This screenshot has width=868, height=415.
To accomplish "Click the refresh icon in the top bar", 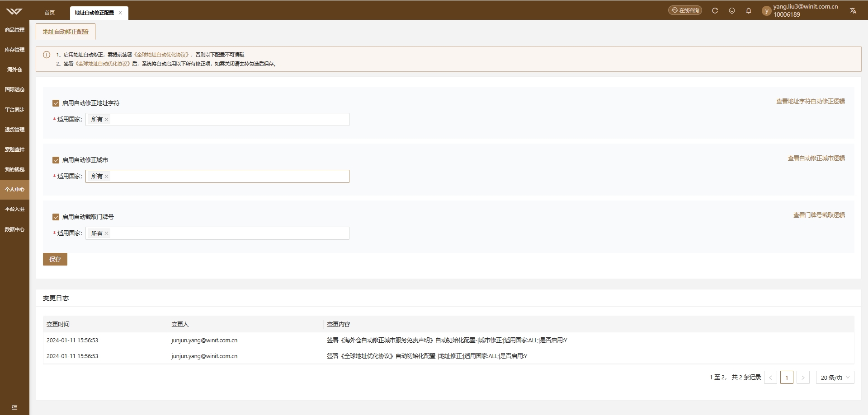I will [x=715, y=11].
